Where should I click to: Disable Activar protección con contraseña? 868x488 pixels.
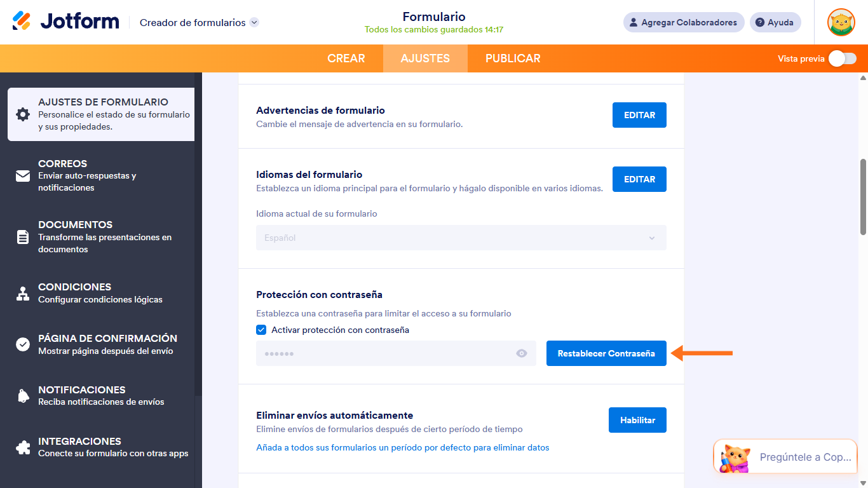click(261, 330)
